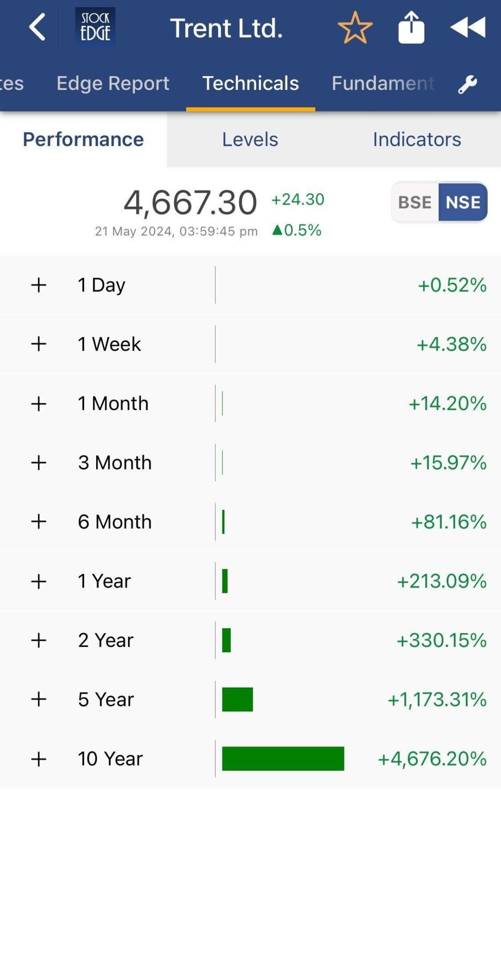Tap the share icon
Image resolution: width=501 pixels, height=980 pixels.
(x=411, y=28)
